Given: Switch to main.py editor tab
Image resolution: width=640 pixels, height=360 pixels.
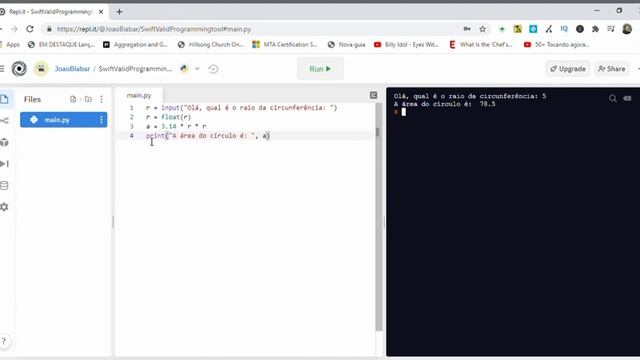Looking at the screenshot, I should pos(139,95).
